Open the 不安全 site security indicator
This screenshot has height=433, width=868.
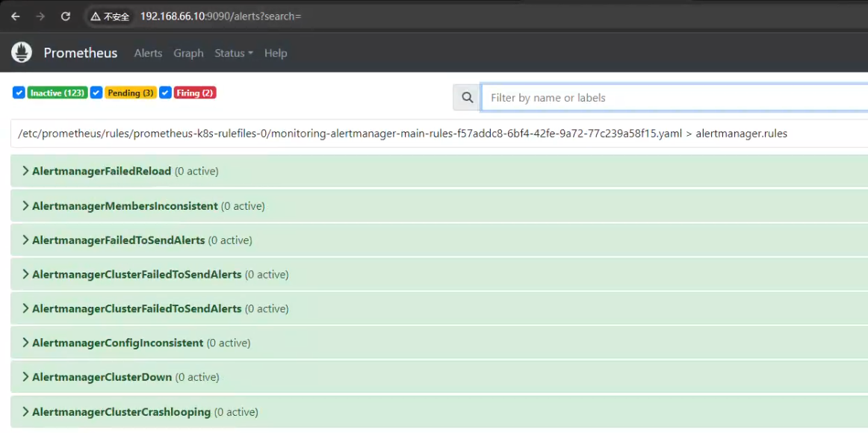(110, 16)
